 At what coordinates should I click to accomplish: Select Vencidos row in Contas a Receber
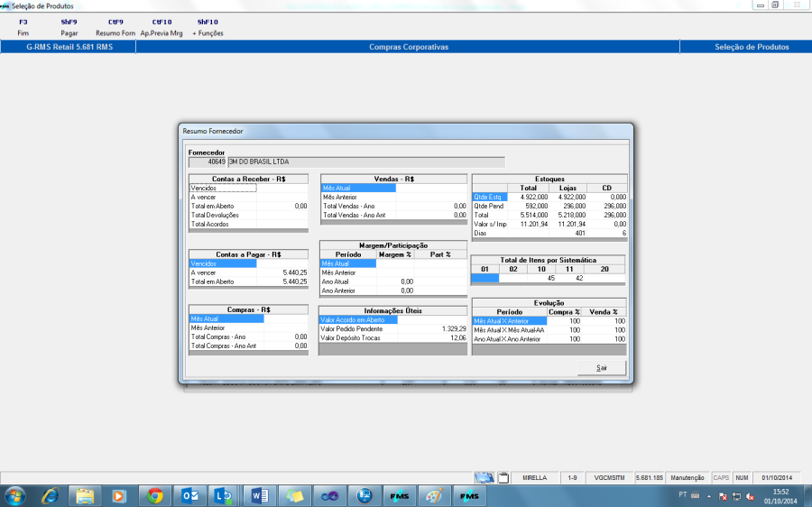tap(223, 188)
